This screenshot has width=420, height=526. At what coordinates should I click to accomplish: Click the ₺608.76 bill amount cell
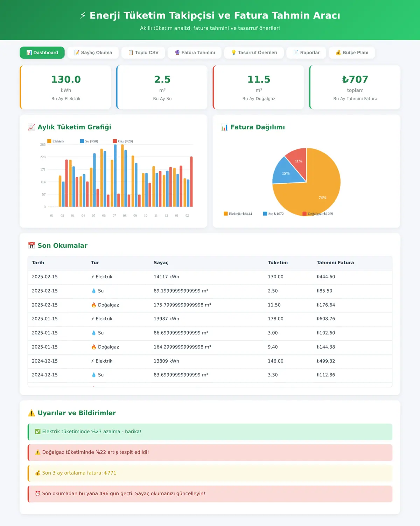326,319
